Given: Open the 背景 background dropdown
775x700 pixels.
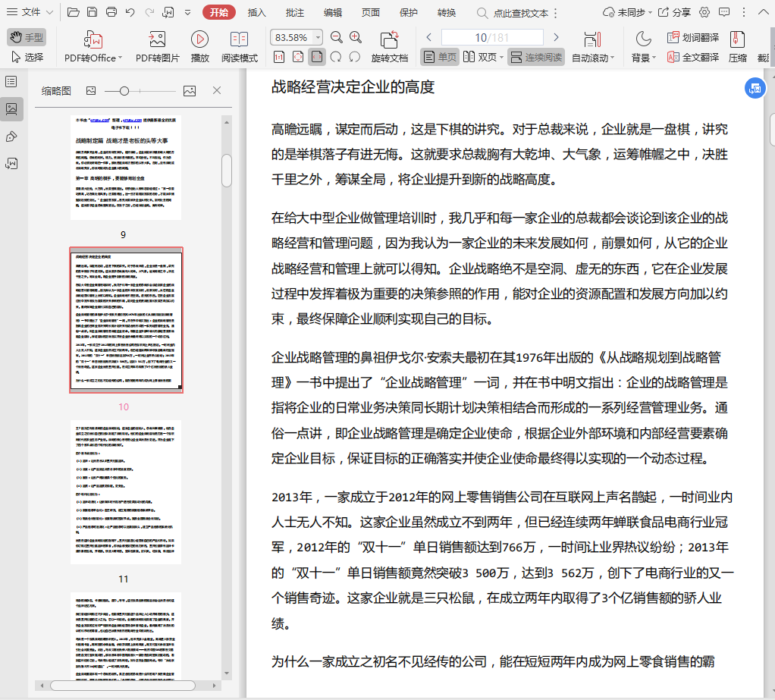Looking at the screenshot, I should pos(644,47).
